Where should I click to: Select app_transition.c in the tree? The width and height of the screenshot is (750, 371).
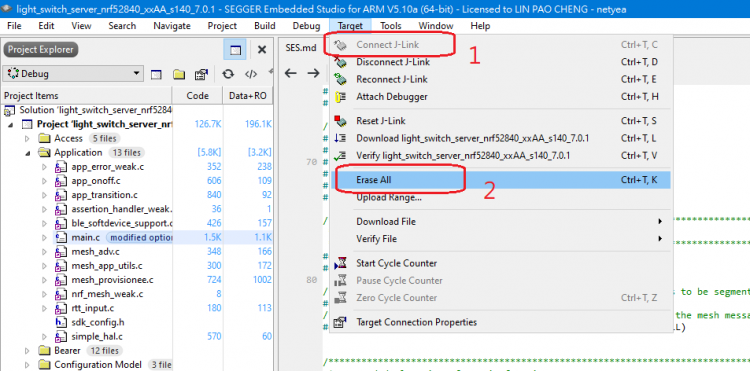[x=104, y=195]
